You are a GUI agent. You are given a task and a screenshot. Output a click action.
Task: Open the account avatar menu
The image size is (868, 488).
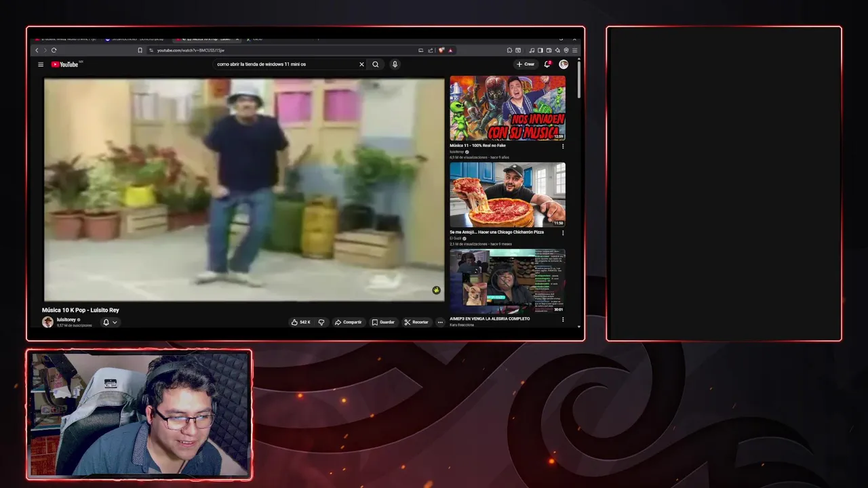(564, 64)
